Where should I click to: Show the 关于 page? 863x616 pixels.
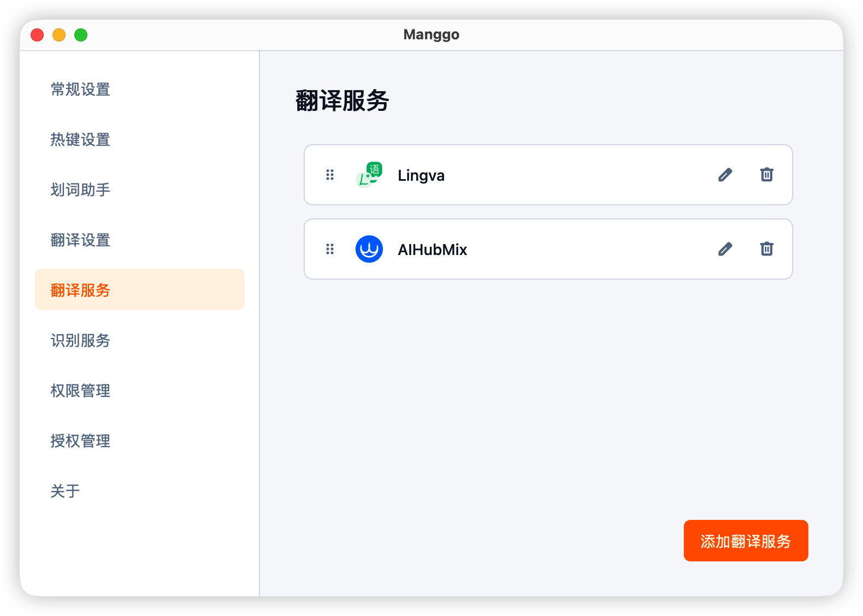[x=140, y=491]
